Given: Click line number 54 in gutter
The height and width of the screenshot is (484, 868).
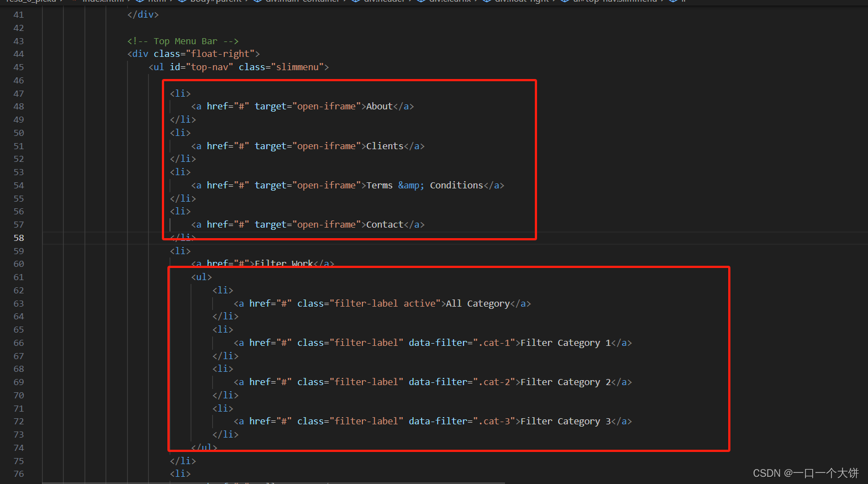Looking at the screenshot, I should click(19, 185).
